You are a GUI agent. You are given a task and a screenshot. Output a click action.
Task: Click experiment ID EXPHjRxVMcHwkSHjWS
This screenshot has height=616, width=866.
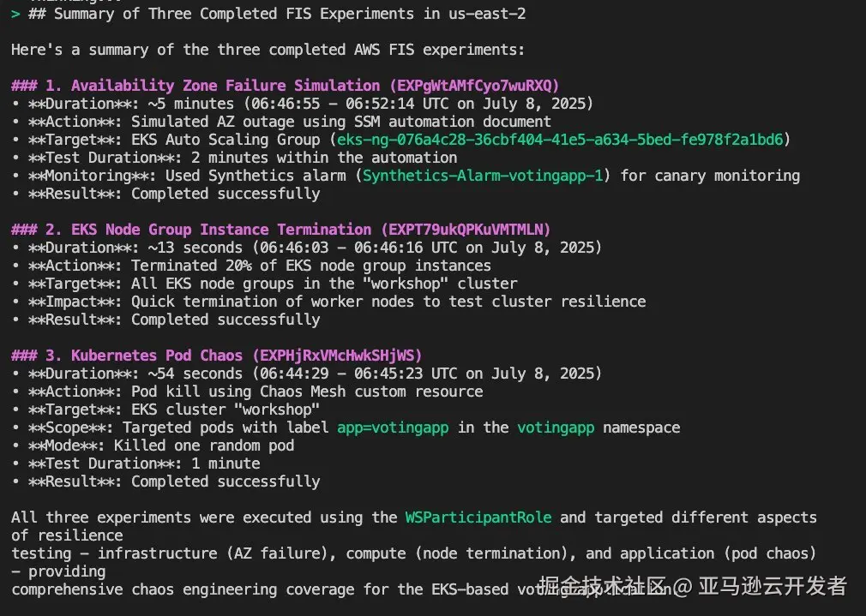(x=337, y=356)
